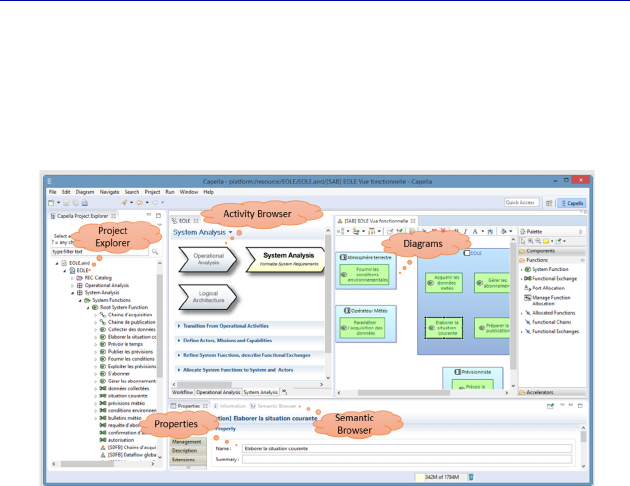This screenshot has height=486, width=630.
Task: Click the heap memory status indicator
Action: (x=441, y=477)
